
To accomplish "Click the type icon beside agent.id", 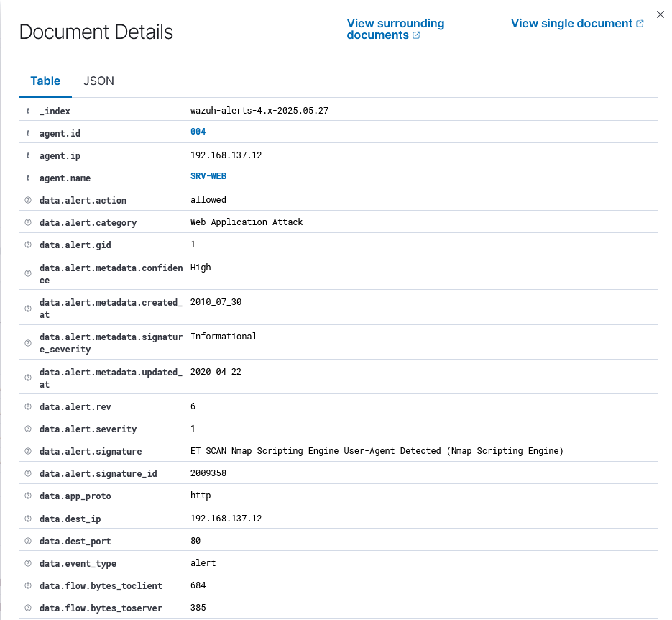I will 28,134.
